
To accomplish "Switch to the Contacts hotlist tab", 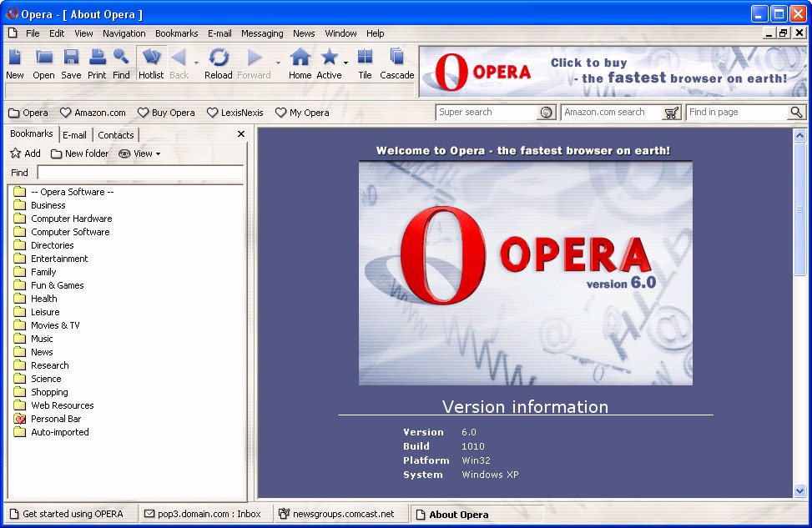I will tap(116, 135).
